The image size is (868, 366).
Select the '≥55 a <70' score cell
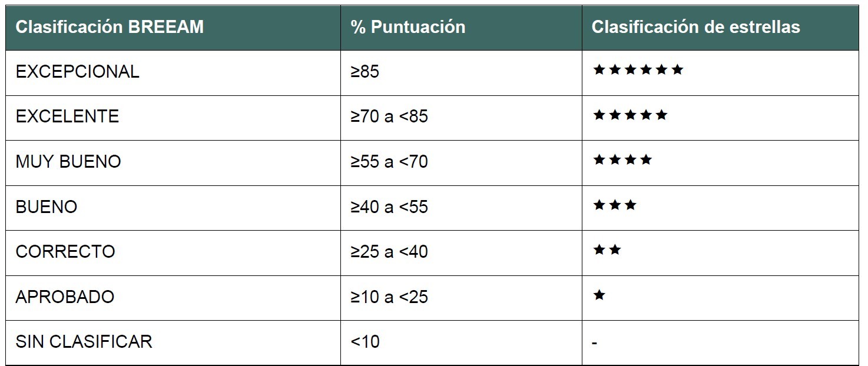point(461,163)
